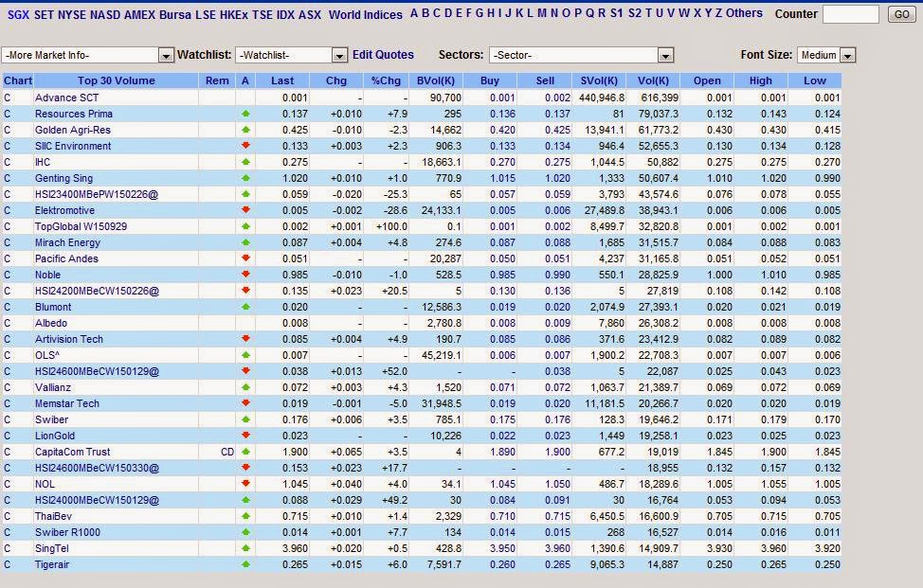Screen dimensions: 923x588
Task: Open TopGlobal W150929 stock name
Action: pyautogui.click(x=81, y=226)
